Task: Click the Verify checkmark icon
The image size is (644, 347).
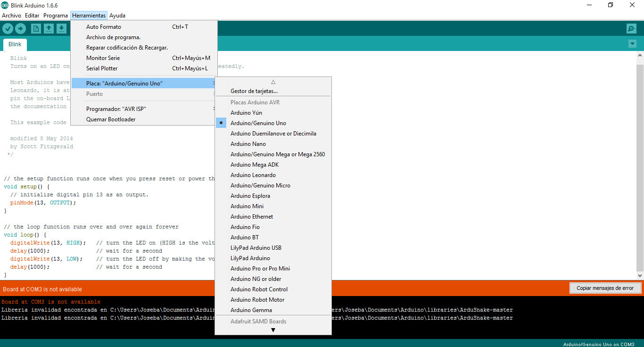Action: click(8, 29)
